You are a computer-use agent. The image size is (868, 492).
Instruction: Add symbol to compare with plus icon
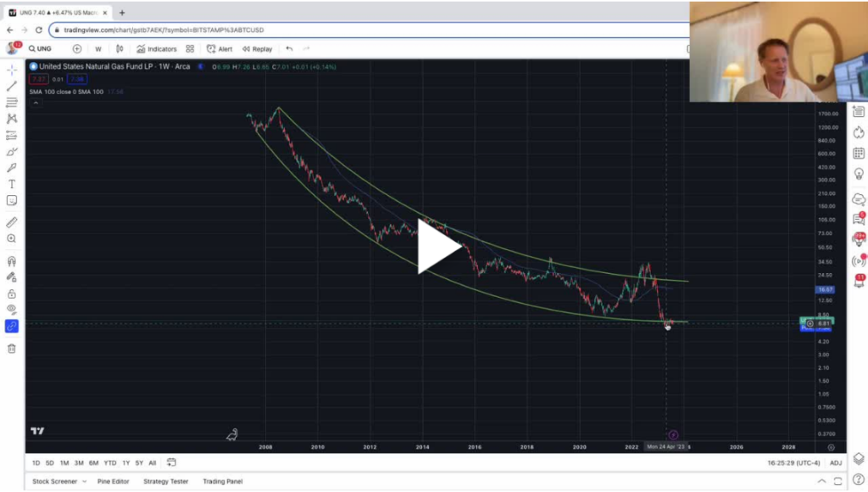[77, 48]
